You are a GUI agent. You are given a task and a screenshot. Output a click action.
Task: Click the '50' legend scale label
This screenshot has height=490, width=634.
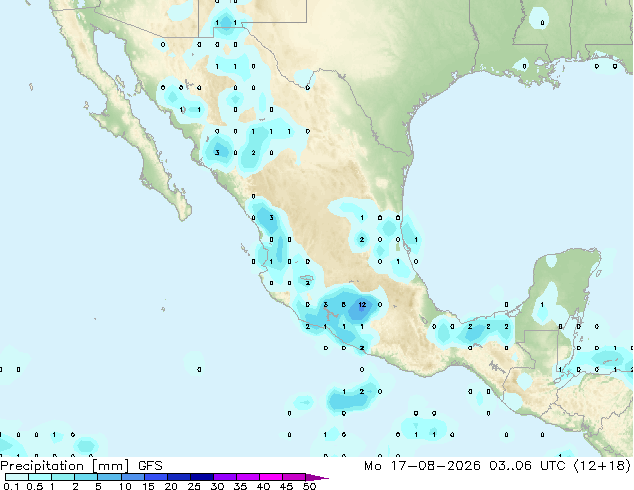[309, 486]
